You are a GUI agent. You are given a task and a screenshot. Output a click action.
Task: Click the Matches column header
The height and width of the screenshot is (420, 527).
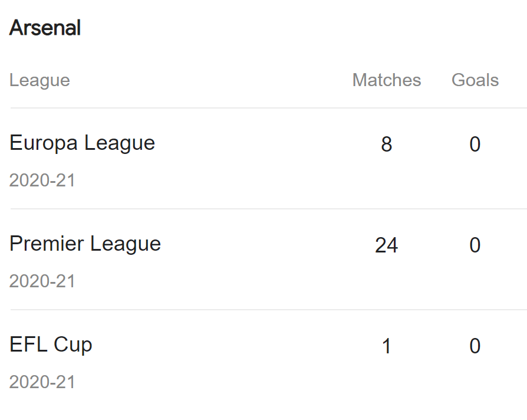(x=387, y=80)
